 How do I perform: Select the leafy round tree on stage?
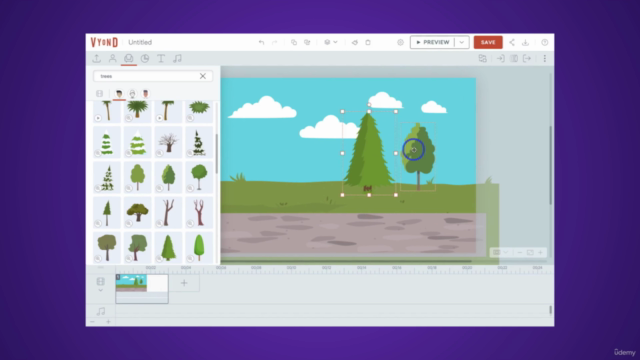(419, 157)
